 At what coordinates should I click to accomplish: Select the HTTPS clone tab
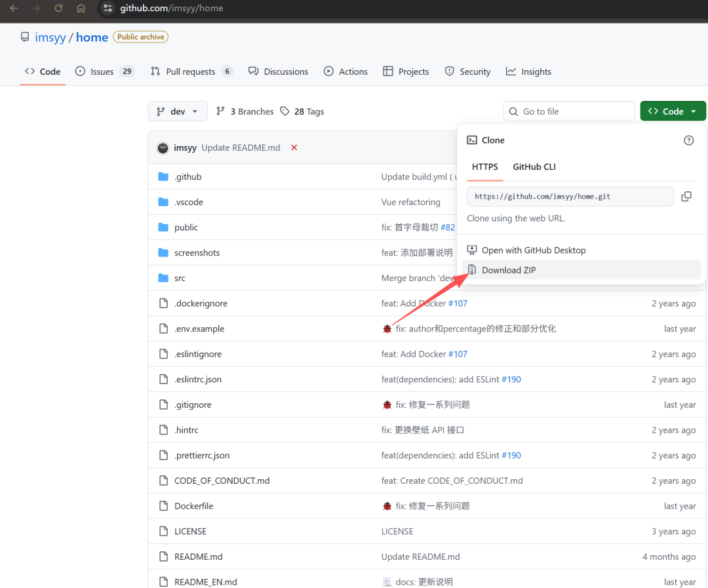coord(485,167)
